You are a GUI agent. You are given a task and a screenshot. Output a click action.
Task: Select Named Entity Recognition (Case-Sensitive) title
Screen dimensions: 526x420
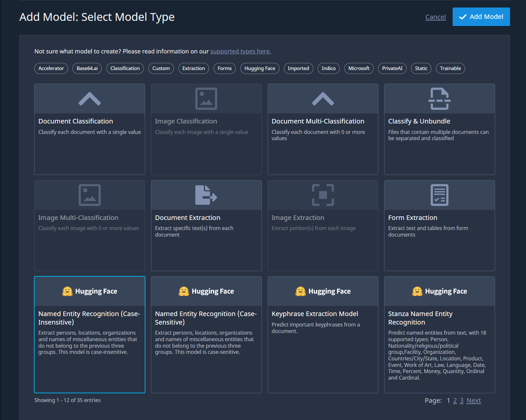click(206, 318)
